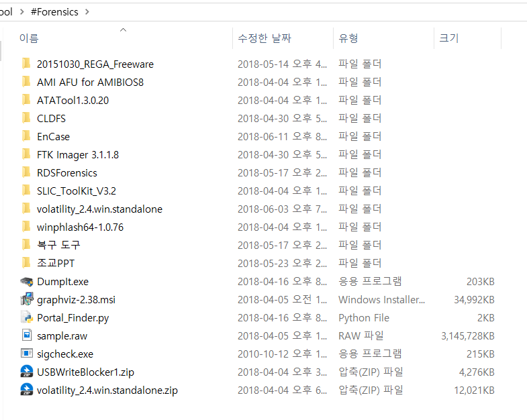
Task: Click the Windows Installer type cell
Action: coord(381,300)
